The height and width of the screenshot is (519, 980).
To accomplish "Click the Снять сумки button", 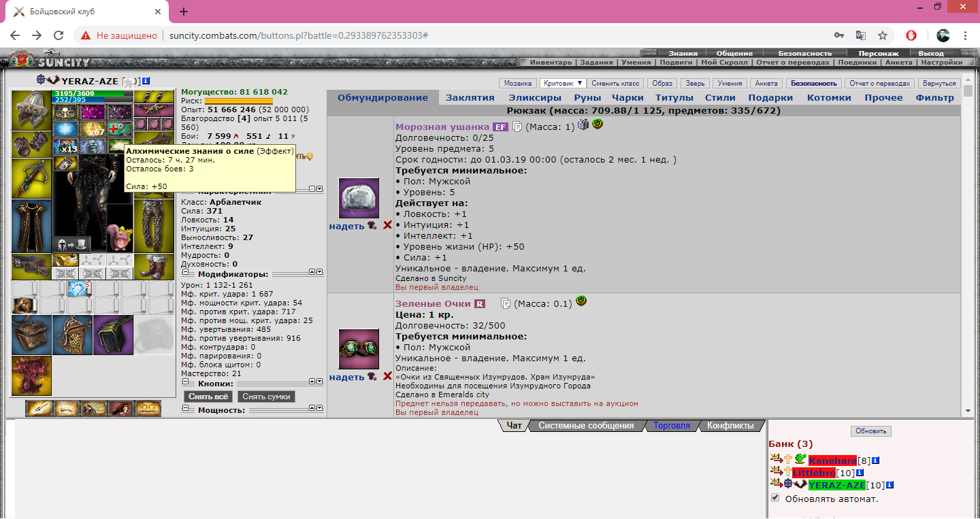I will pos(266,397).
